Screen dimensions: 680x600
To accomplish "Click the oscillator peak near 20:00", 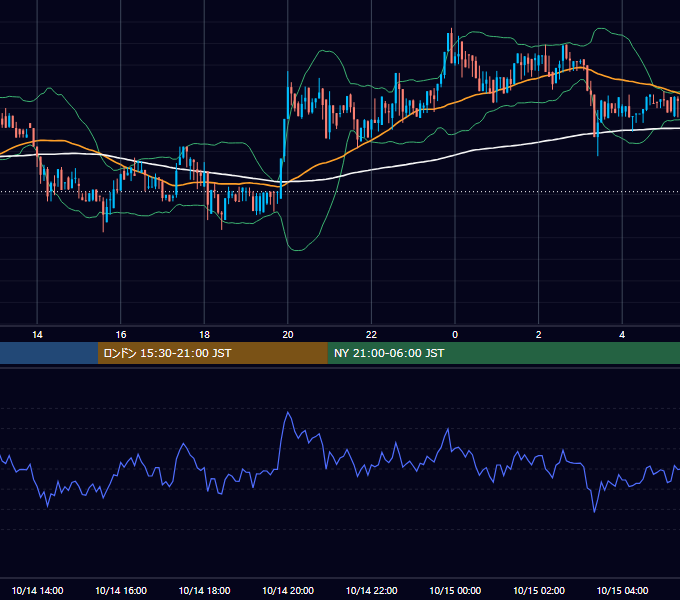I will pyautogui.click(x=288, y=413).
